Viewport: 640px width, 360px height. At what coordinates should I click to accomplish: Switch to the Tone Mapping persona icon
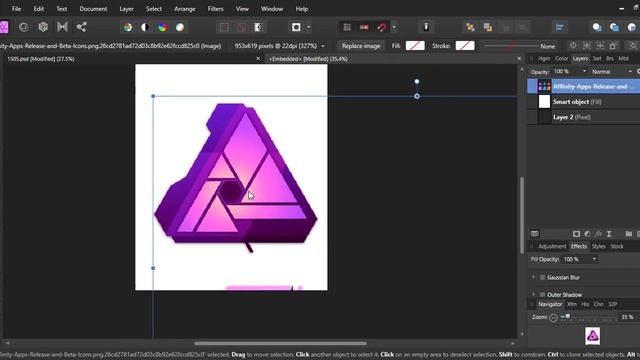pyautogui.click(x=62, y=27)
